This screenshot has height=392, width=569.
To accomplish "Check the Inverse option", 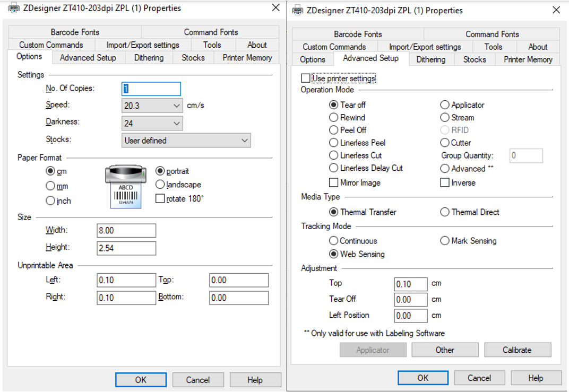I will tap(444, 182).
